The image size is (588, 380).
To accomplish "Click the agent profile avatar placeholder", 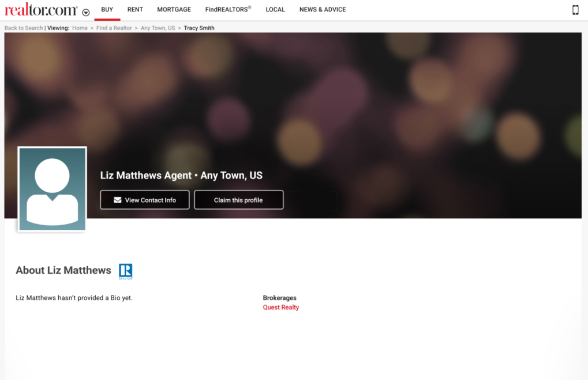I will coord(52,189).
